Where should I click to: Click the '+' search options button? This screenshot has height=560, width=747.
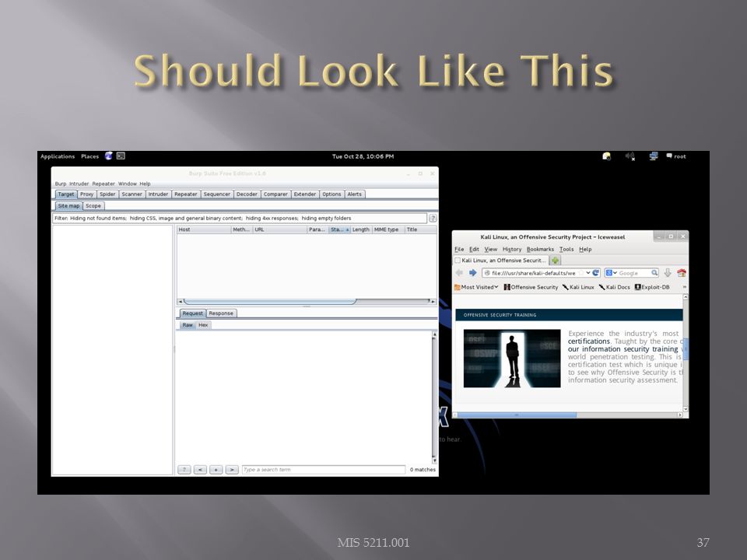(x=216, y=470)
